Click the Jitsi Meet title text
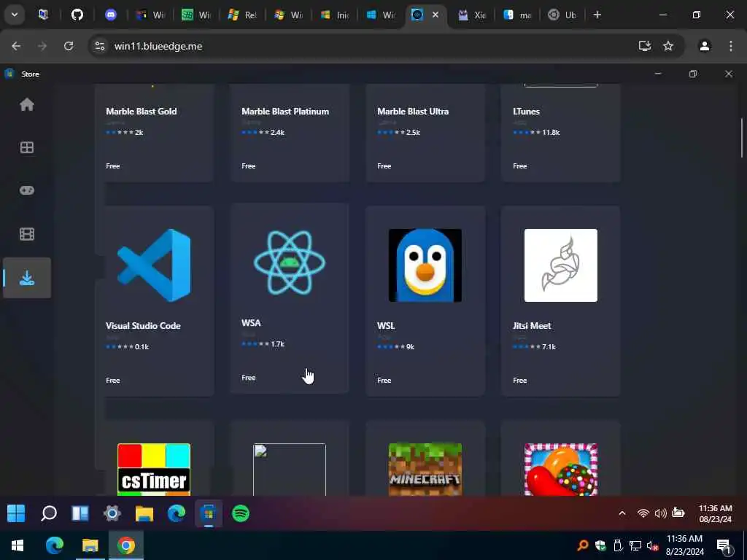The width and height of the screenshot is (747, 560). point(532,326)
